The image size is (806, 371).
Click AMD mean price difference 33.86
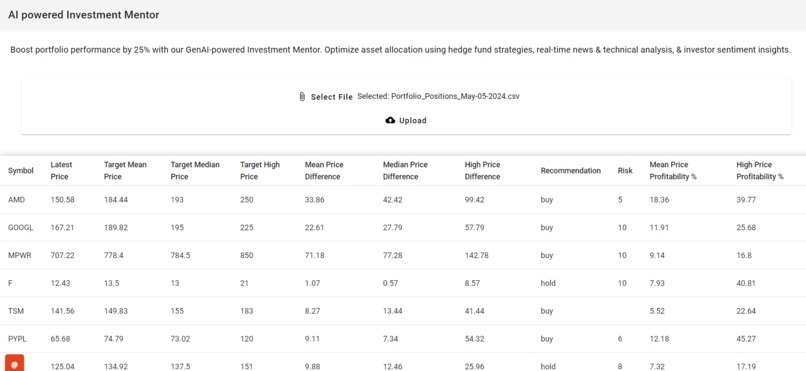point(315,200)
